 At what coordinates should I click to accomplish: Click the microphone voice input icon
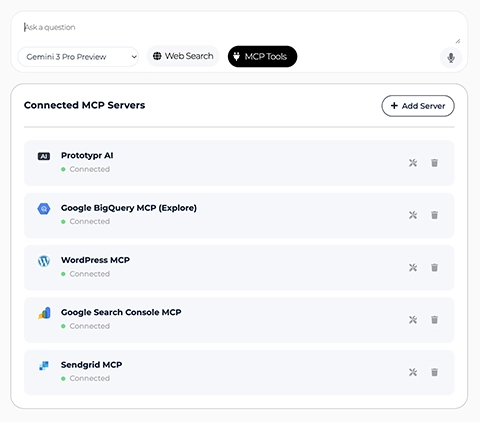coord(451,57)
